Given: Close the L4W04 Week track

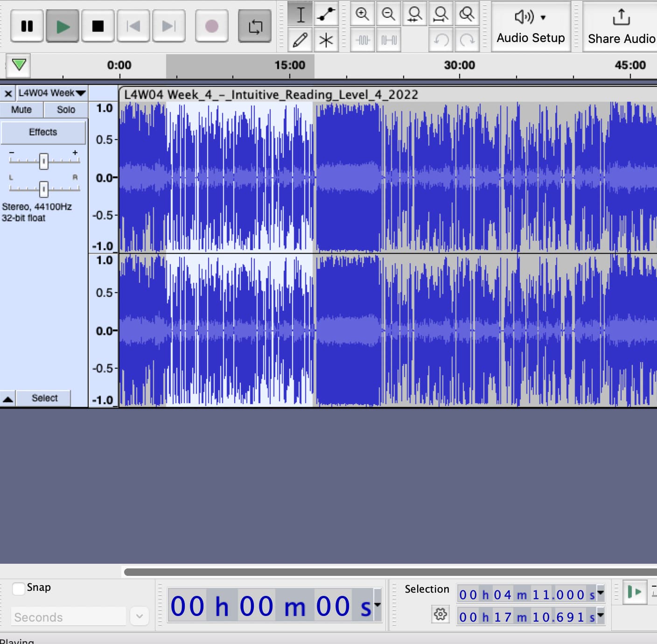Looking at the screenshot, I should (x=8, y=93).
